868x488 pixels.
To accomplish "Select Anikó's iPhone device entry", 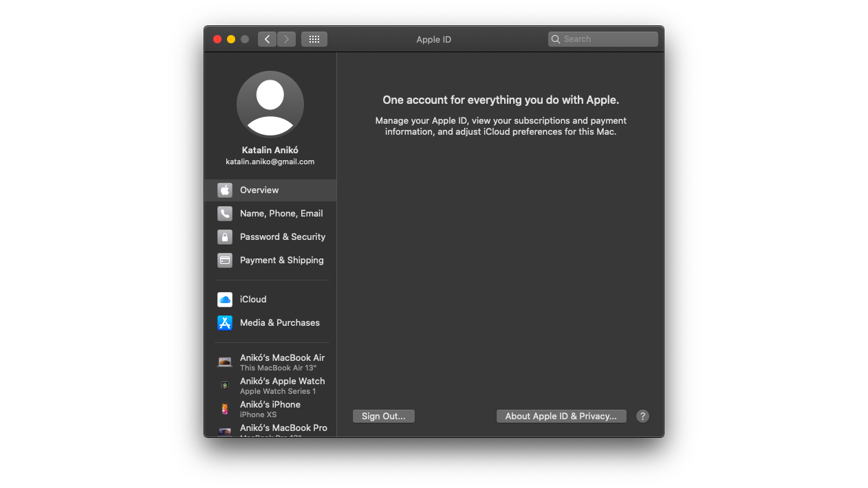I will click(x=270, y=409).
